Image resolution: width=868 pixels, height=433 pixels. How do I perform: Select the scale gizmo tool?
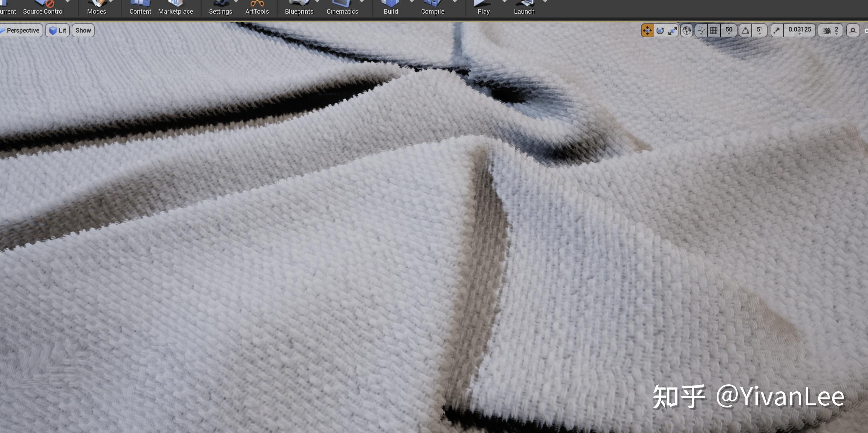pos(672,30)
